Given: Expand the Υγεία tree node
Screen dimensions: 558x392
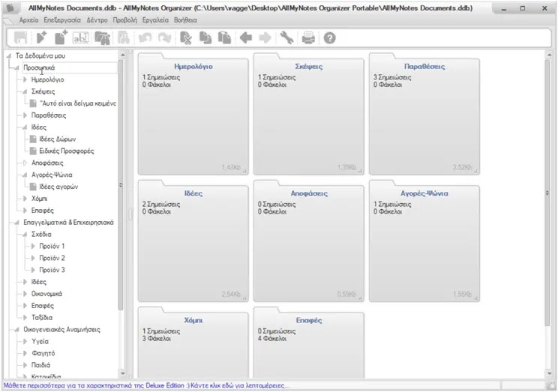Looking at the screenshot, I should tap(25, 342).
